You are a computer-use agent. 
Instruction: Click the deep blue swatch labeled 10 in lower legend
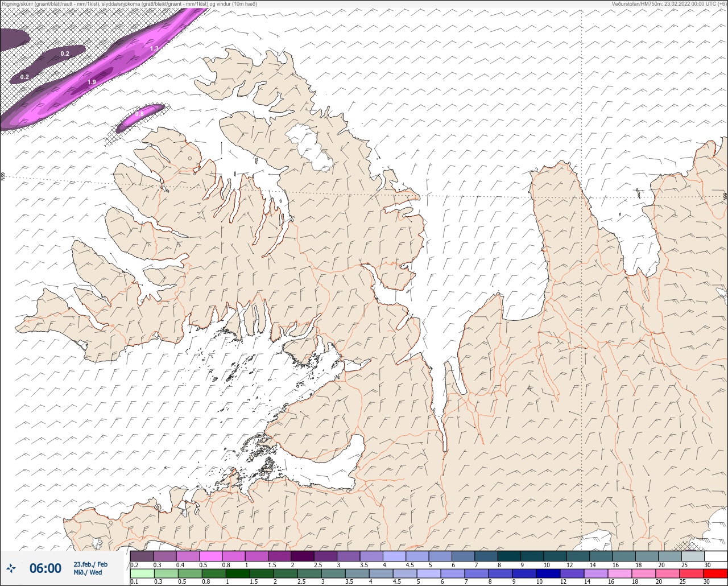click(x=548, y=573)
